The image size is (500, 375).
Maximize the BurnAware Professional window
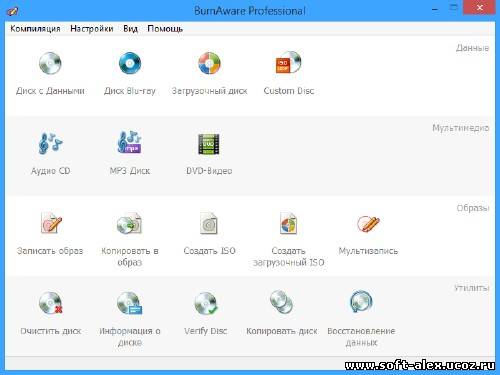(454, 8)
